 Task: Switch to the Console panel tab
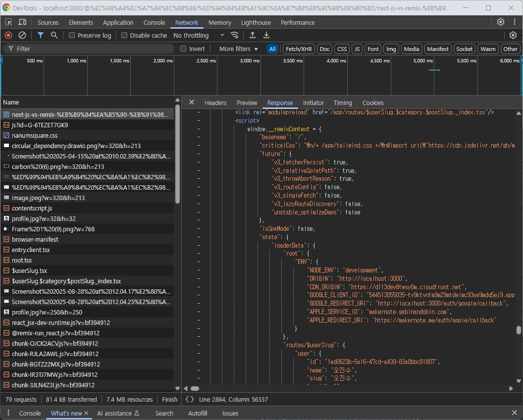click(154, 22)
